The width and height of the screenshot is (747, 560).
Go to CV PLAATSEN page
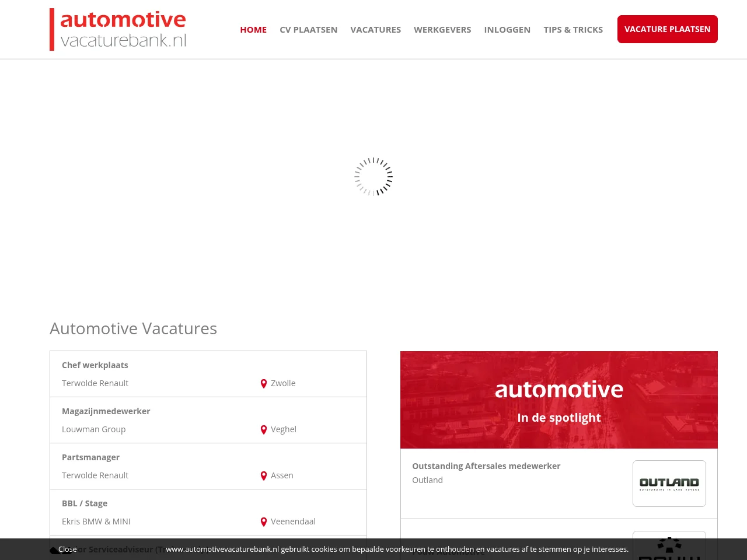[x=308, y=30]
